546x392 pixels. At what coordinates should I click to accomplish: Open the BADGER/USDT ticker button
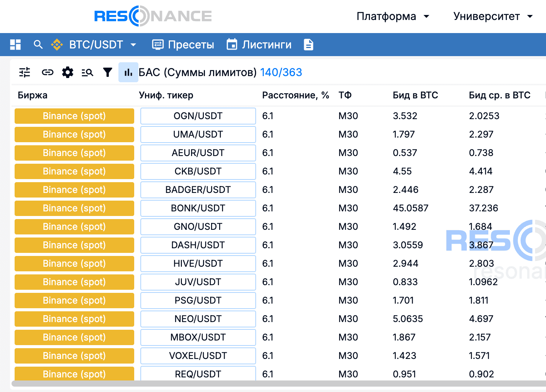198,190
